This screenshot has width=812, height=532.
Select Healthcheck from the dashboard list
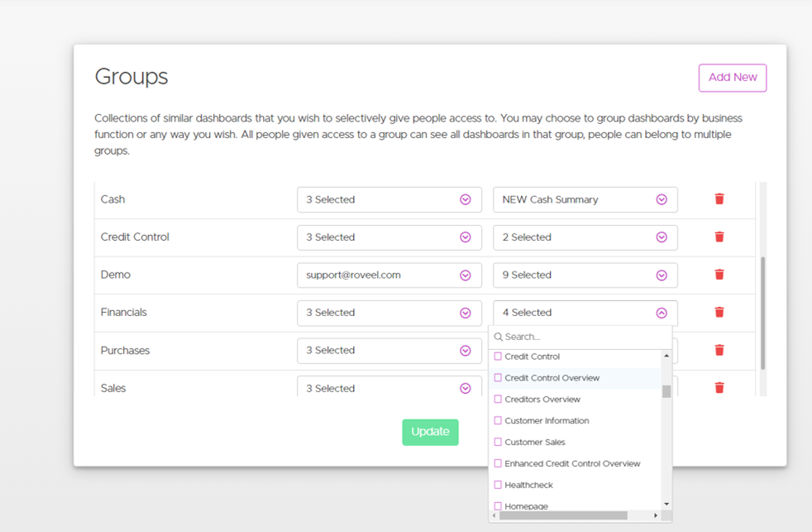pyautogui.click(x=528, y=485)
